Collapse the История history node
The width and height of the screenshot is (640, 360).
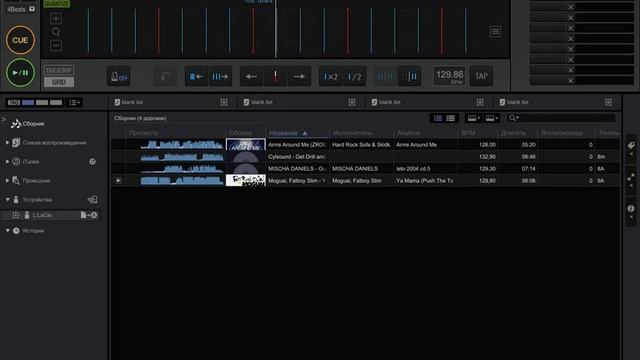(7, 231)
